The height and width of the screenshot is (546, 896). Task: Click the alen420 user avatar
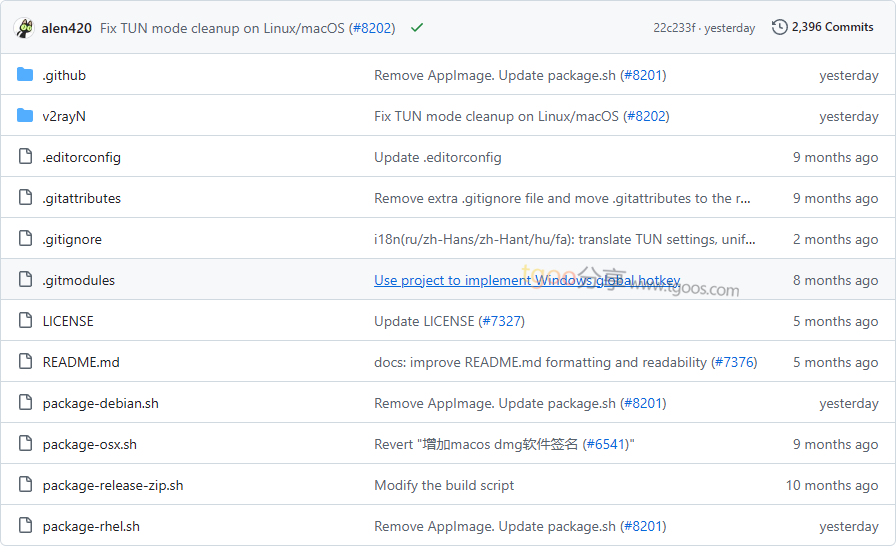click(24, 28)
